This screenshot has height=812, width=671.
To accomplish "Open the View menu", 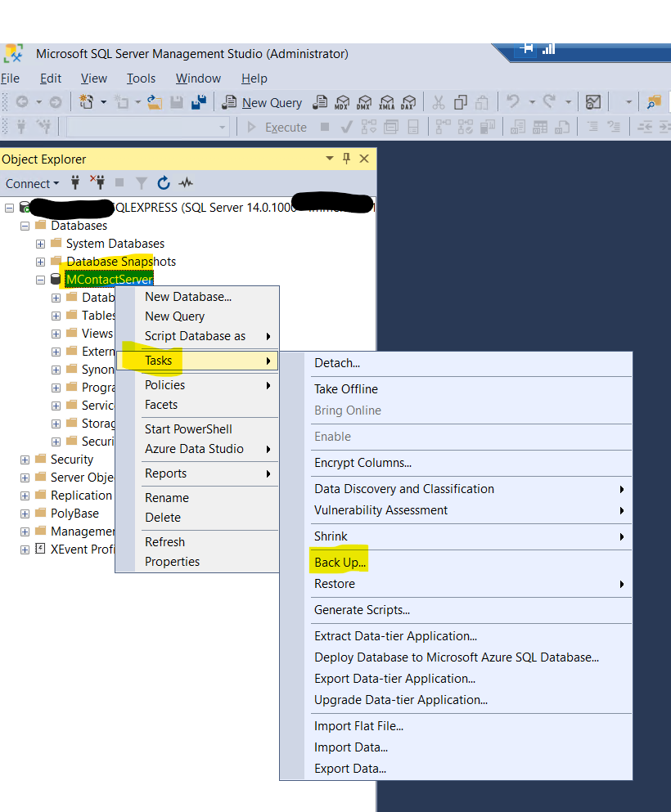I will [x=94, y=79].
